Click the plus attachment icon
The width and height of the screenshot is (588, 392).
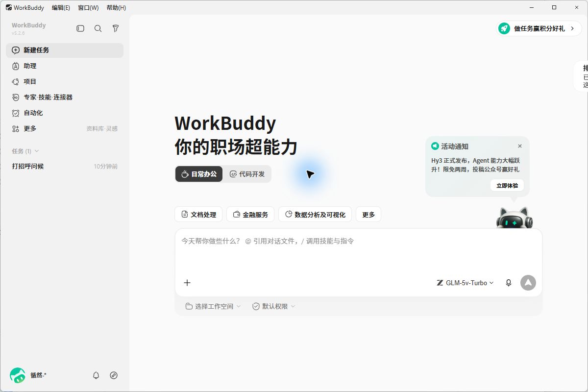click(x=187, y=283)
